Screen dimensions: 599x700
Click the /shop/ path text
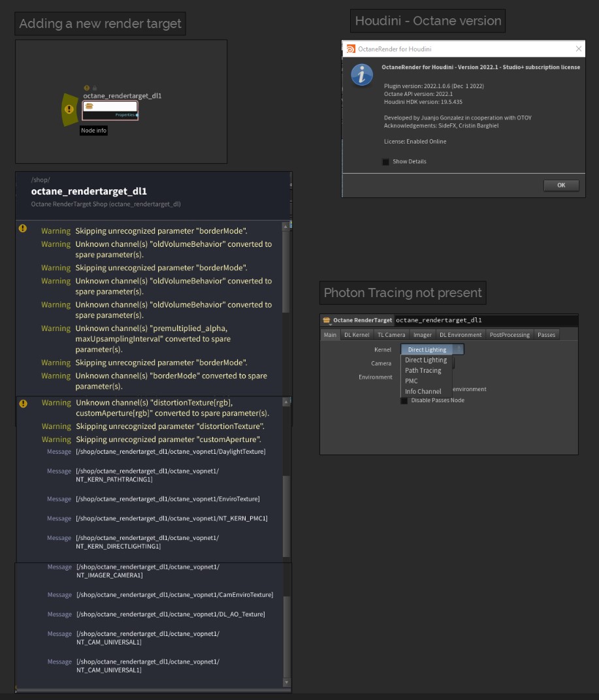tap(40, 180)
